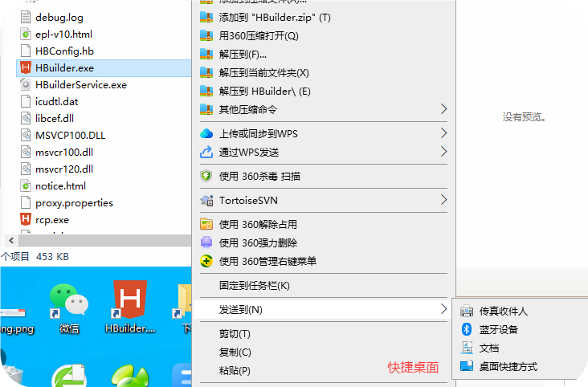Select the WeChat (微信) desktop shortcut
This screenshot has width=588, height=387.
coord(69,308)
